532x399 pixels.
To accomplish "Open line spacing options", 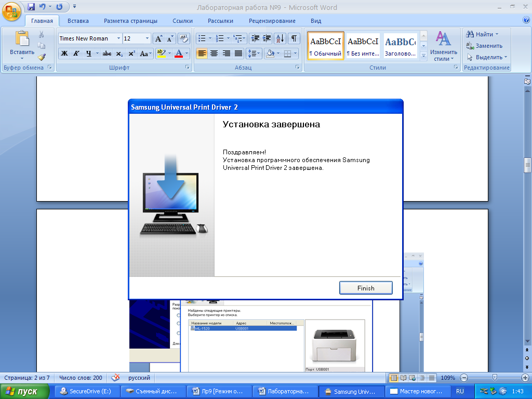I will click(254, 54).
